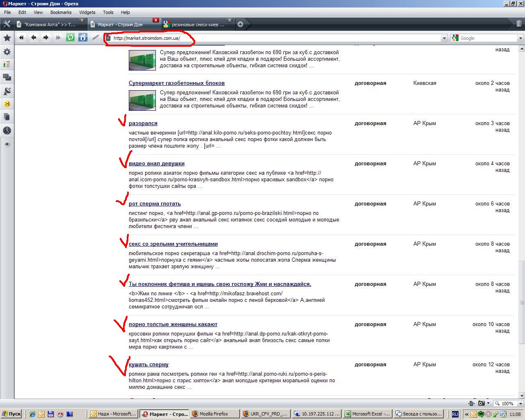Click the Wand password autofill icon
The height and width of the screenshot is (420, 525).
(x=95, y=38)
